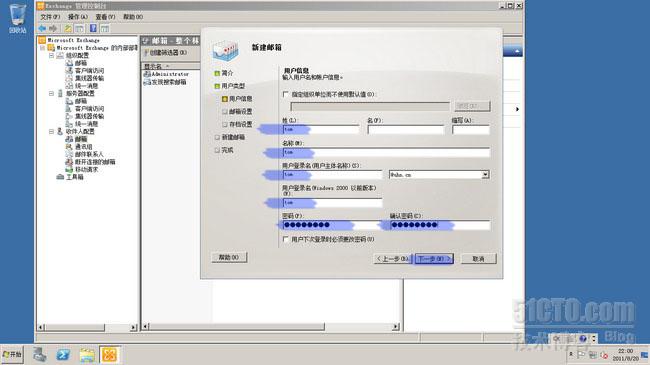Collapse the Microsoft Exchange 的内部部署 node
Image resolution: width=650 pixels, height=365 pixels.
tap(42, 48)
